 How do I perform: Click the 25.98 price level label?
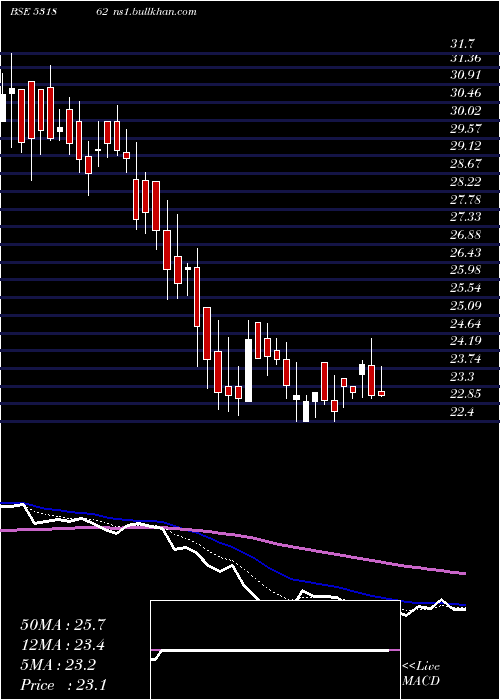(x=466, y=270)
